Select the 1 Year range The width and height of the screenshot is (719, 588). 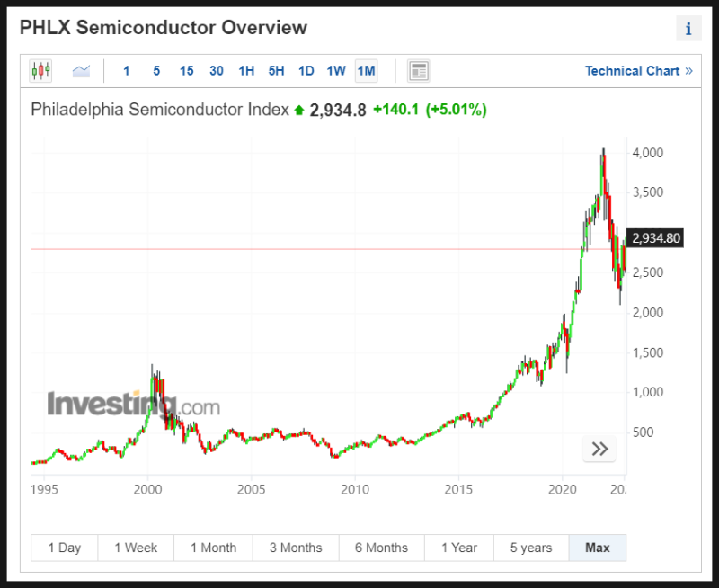point(458,548)
